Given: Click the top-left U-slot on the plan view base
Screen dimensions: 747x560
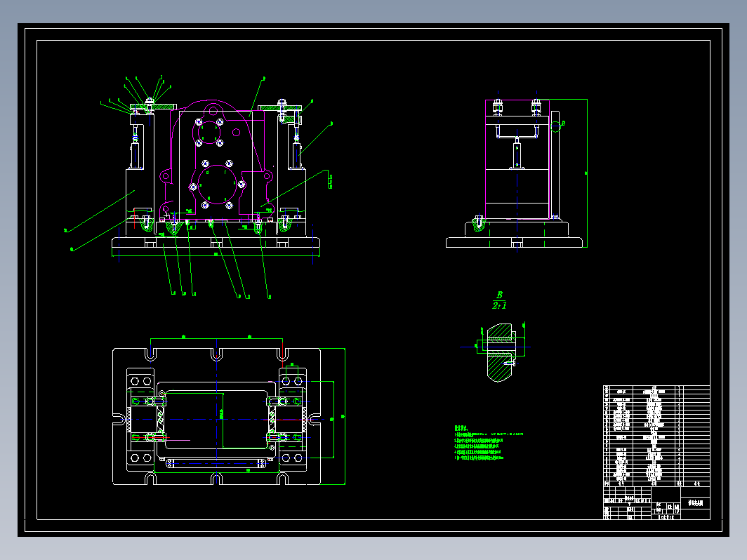Looking at the screenshot, I should (150, 354).
